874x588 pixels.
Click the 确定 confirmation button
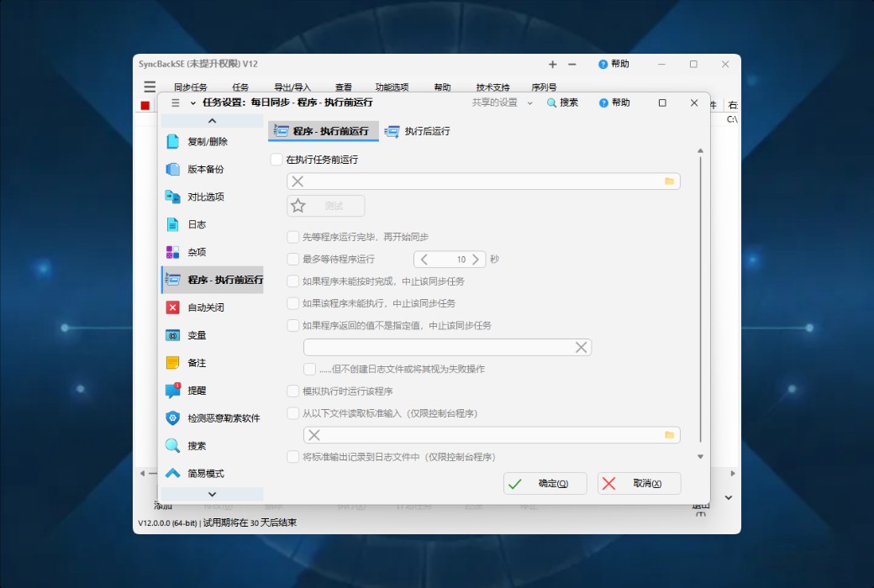(544, 483)
